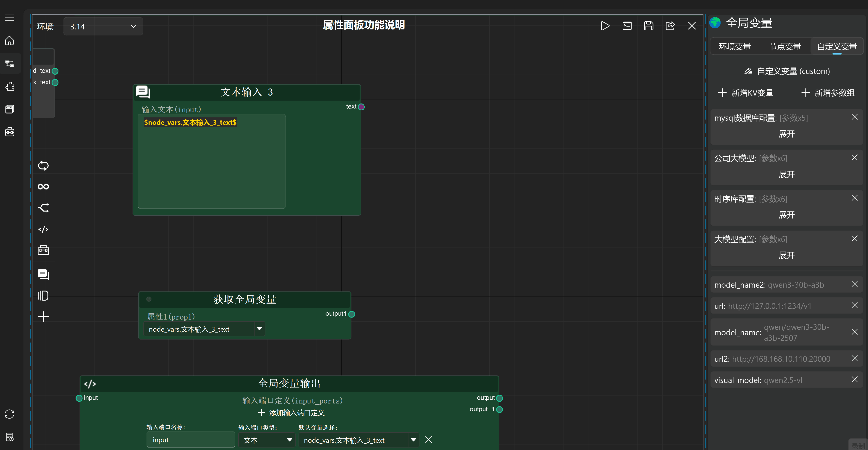The image size is (868, 450).
Task: Select the infinity loop node icon
Action: [43, 187]
